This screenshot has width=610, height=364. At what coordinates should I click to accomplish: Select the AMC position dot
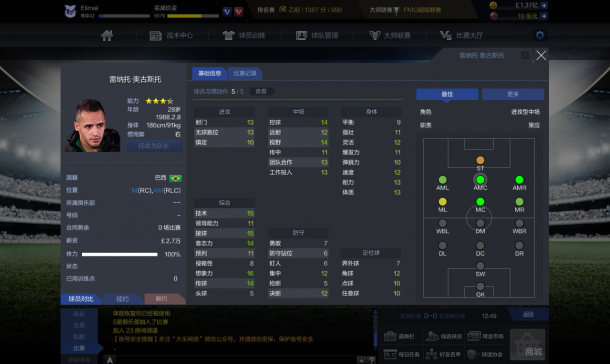480,180
